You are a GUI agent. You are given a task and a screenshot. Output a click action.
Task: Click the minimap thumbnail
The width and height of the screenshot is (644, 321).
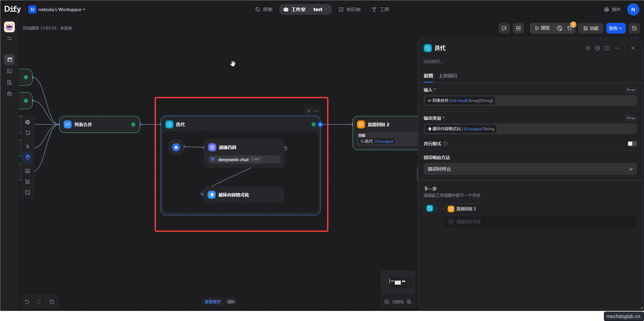click(x=397, y=282)
